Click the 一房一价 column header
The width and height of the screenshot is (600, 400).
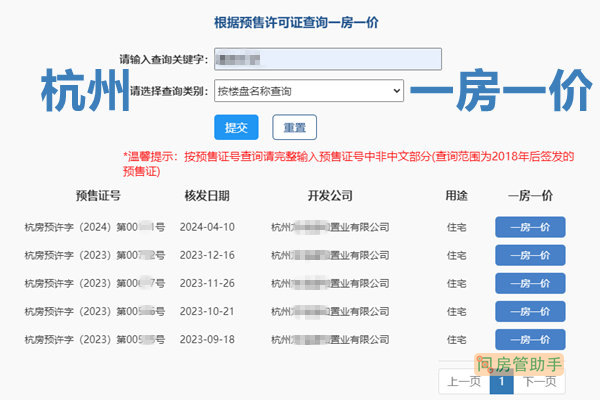[530, 196]
